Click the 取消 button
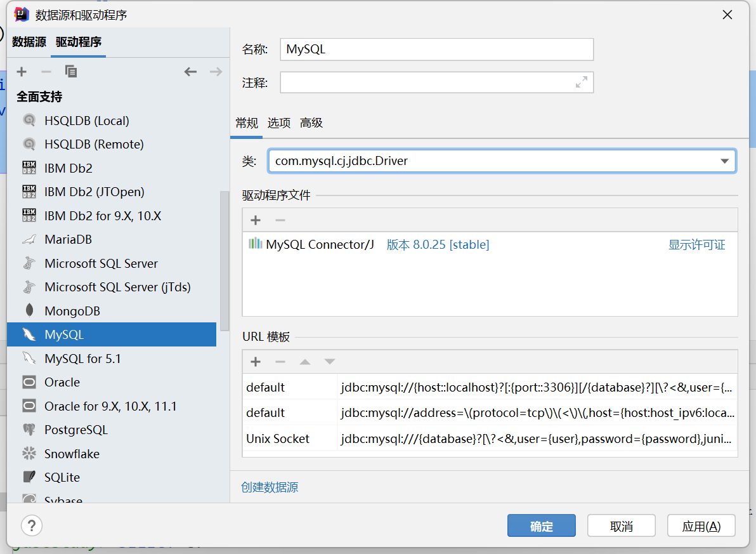 click(x=621, y=525)
